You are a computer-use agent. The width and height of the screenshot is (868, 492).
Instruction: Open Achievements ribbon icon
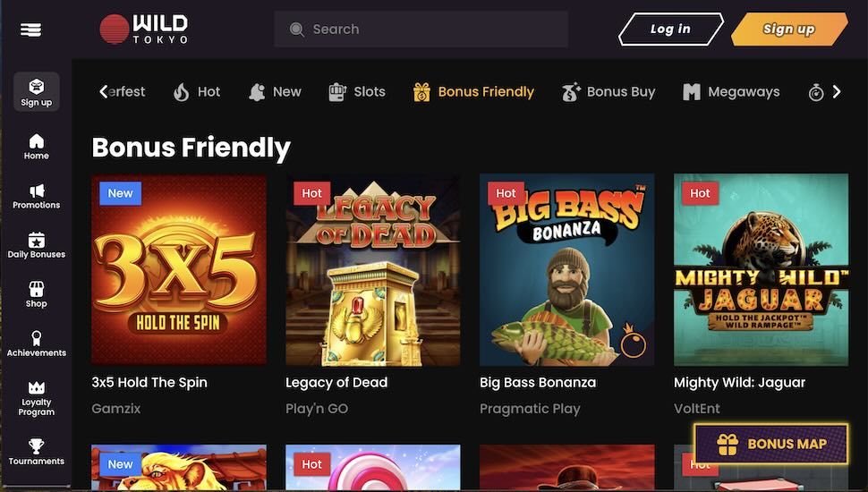37,338
